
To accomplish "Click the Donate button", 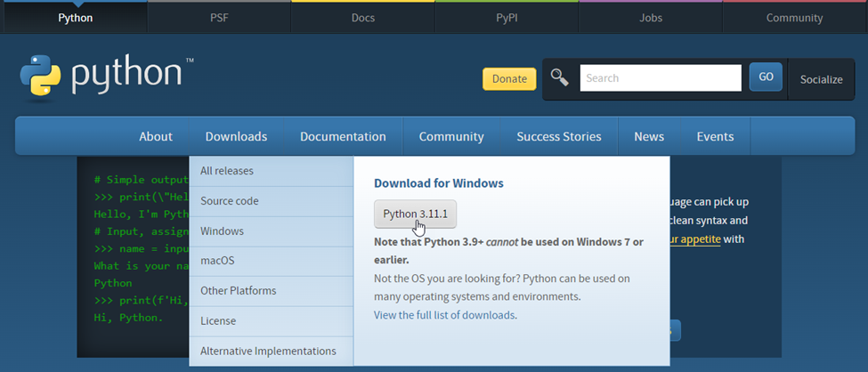I will coord(509,78).
